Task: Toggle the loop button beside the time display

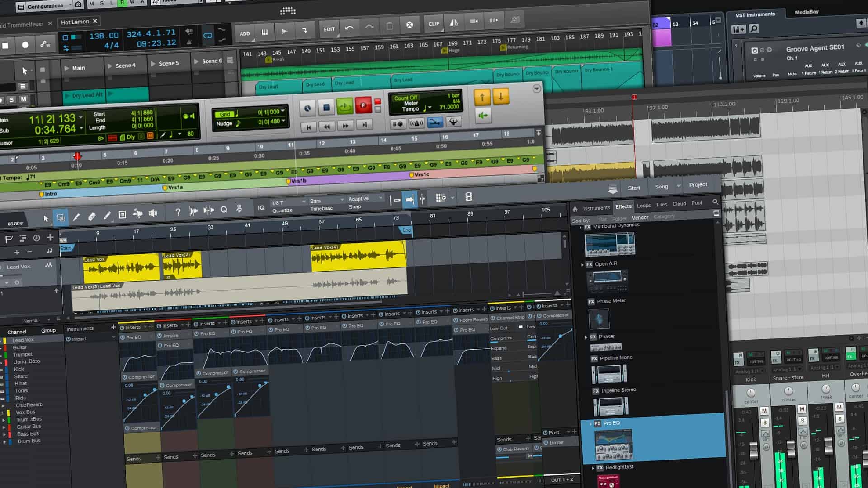Action: [x=208, y=36]
